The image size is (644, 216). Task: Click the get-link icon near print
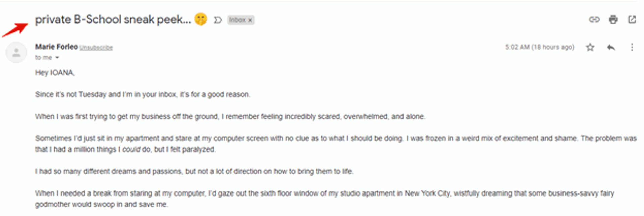(x=594, y=20)
